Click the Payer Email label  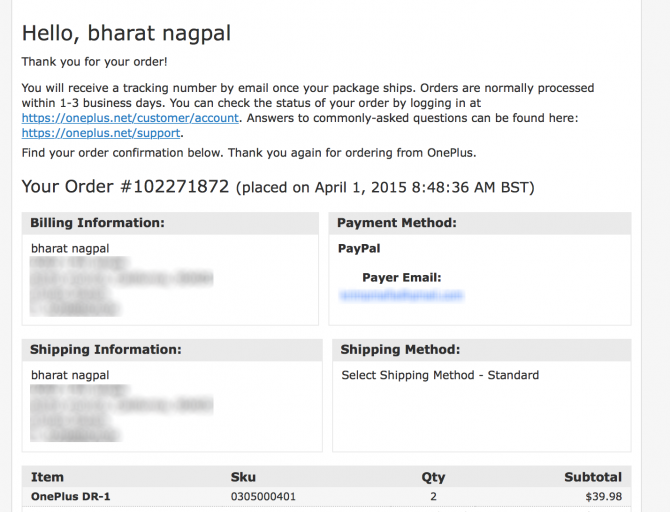pos(402,278)
